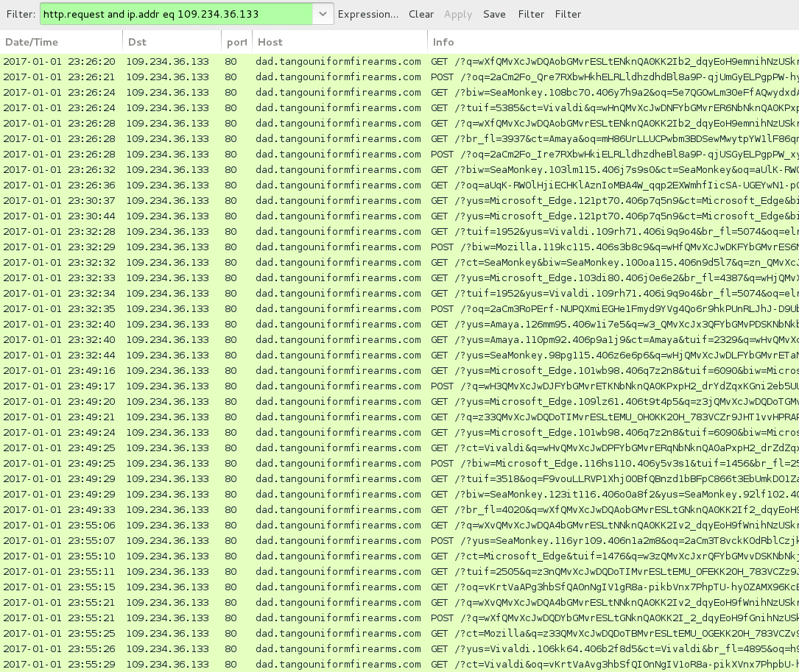
Task: Select the POST packet at 23:49:17
Action: pos(399,386)
